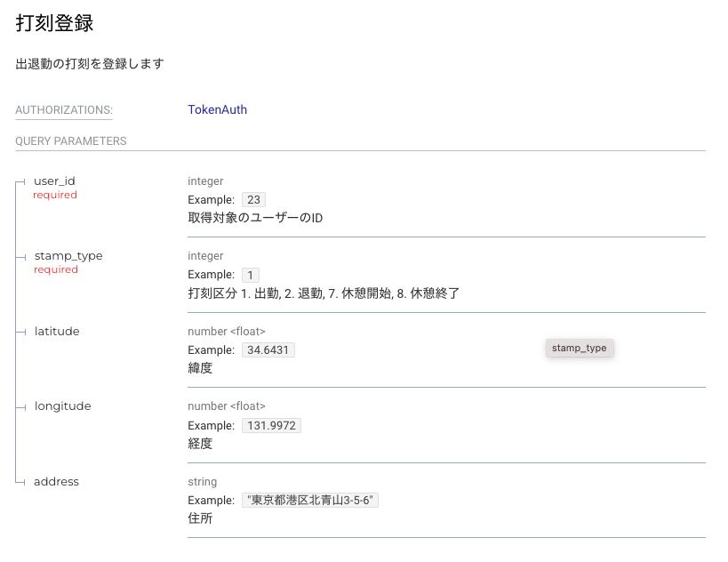Click the string type label for address

tap(203, 482)
